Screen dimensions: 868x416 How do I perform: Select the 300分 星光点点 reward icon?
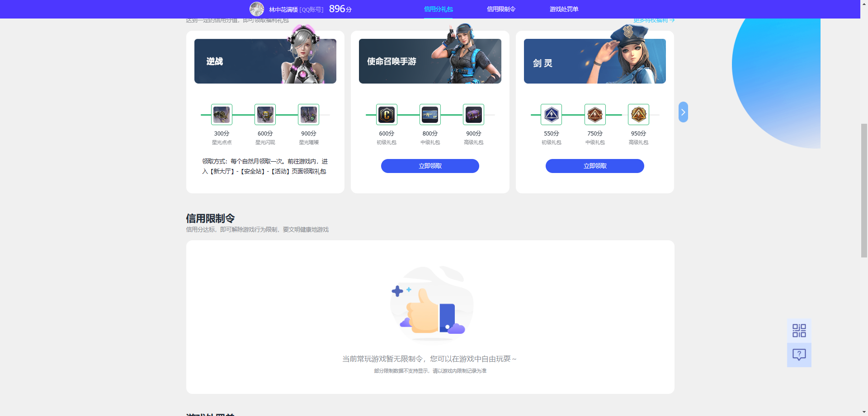click(x=221, y=114)
